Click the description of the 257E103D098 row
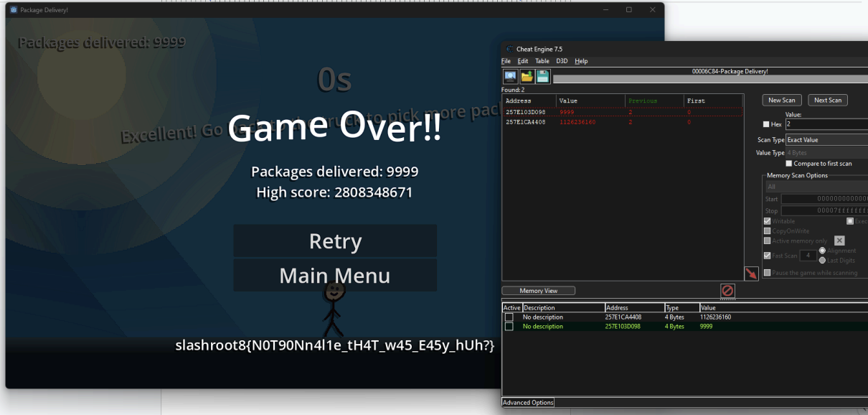The width and height of the screenshot is (868, 415). [543, 327]
